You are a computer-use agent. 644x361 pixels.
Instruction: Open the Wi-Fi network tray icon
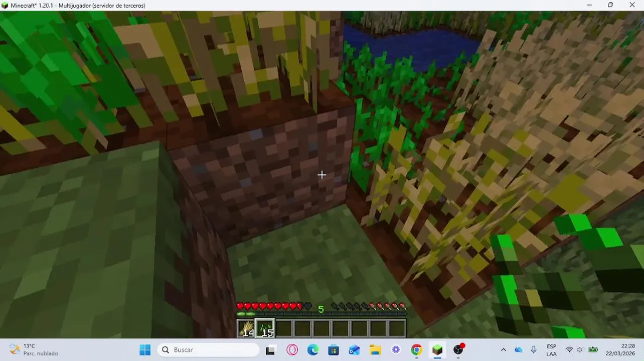point(569,349)
